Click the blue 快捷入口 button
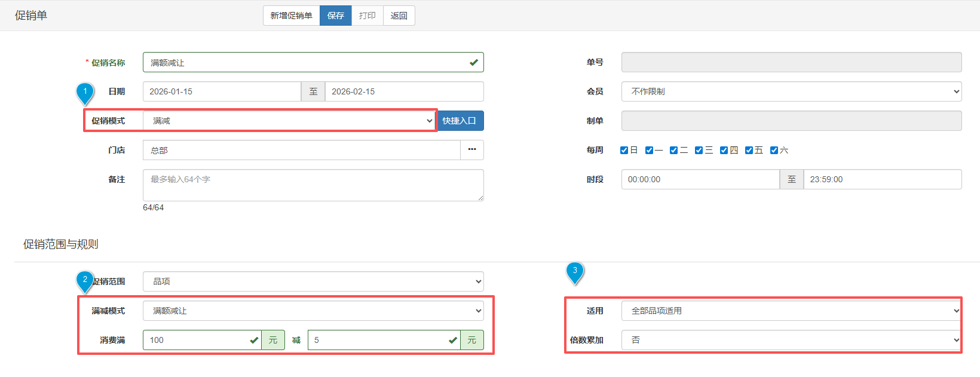The height and width of the screenshot is (377, 980). (x=459, y=121)
